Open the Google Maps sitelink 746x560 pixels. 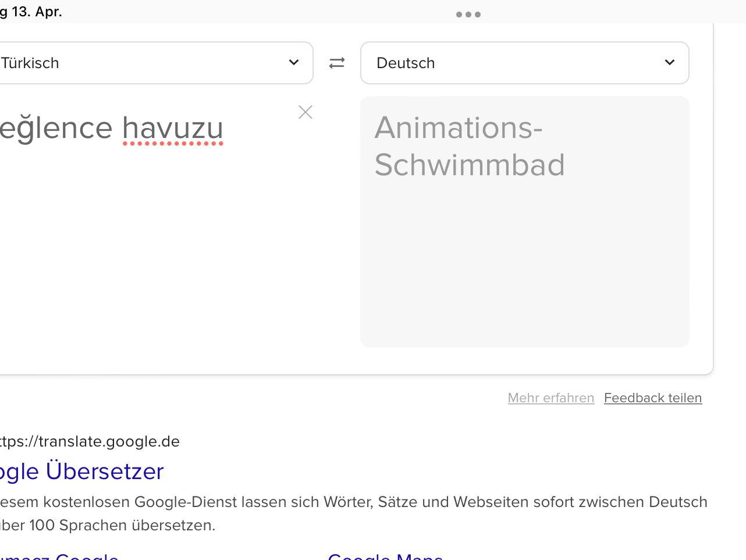[385, 557]
